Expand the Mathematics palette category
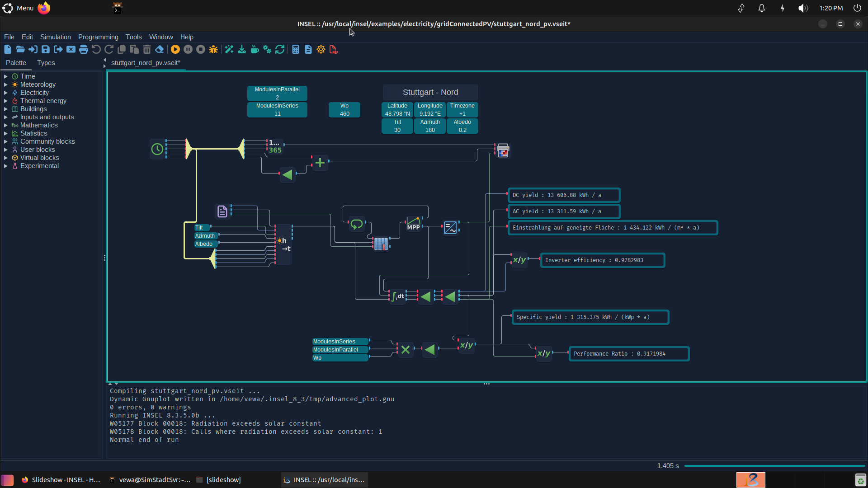This screenshot has height=488, width=868. pyautogui.click(x=39, y=125)
